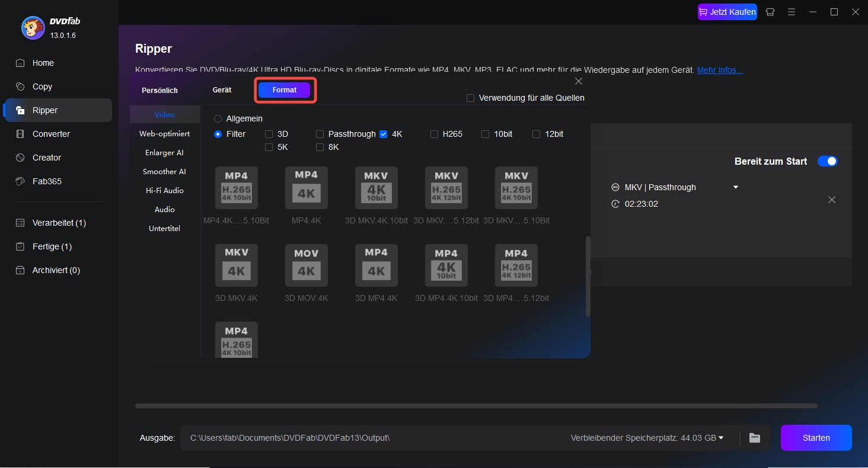Image resolution: width=868 pixels, height=468 pixels.
Task: Pick the MP4.4K profile icon
Action: click(x=307, y=188)
